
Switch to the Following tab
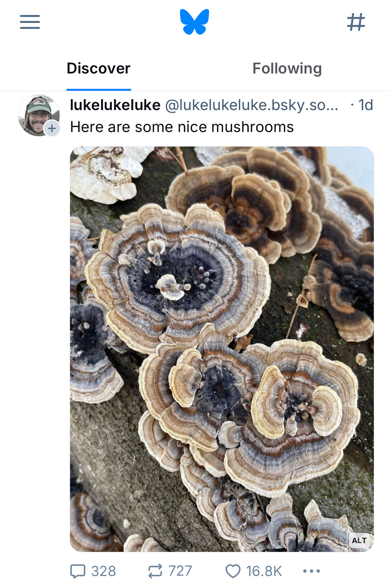pyautogui.click(x=287, y=69)
